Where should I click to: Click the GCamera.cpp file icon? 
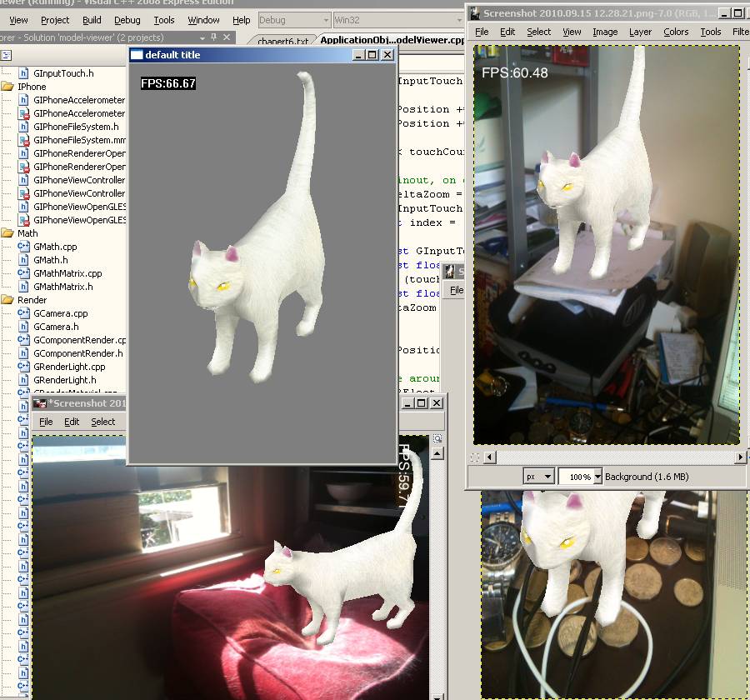pos(23,313)
